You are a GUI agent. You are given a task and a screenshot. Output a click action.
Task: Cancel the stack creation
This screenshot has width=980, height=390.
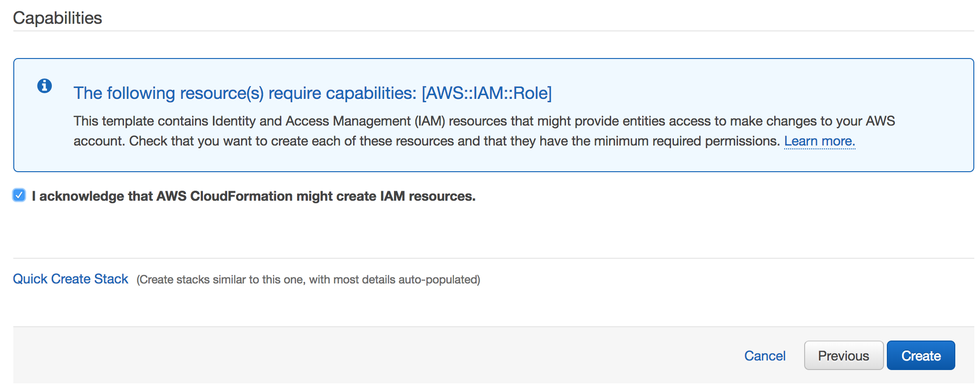(764, 356)
